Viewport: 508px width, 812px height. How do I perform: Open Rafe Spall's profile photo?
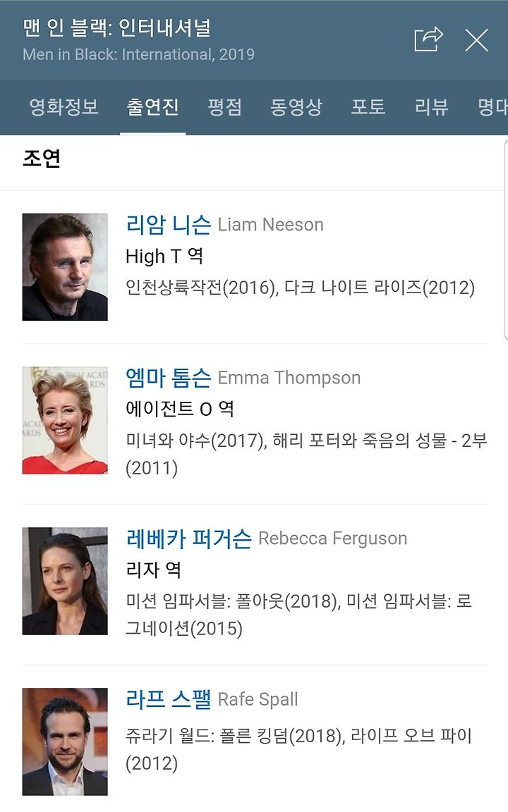[65, 741]
